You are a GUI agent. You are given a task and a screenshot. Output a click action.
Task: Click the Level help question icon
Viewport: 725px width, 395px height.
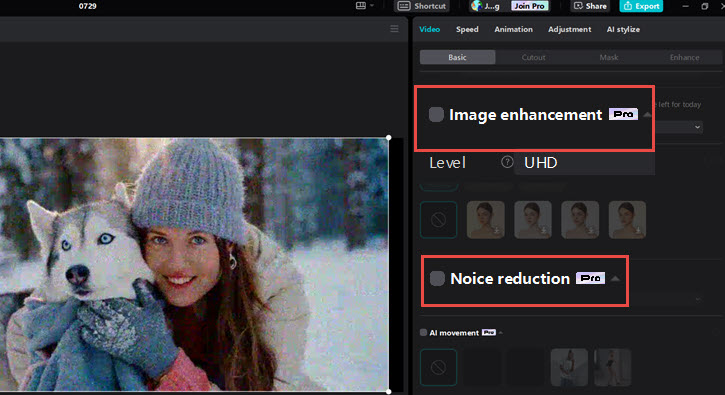(x=507, y=162)
